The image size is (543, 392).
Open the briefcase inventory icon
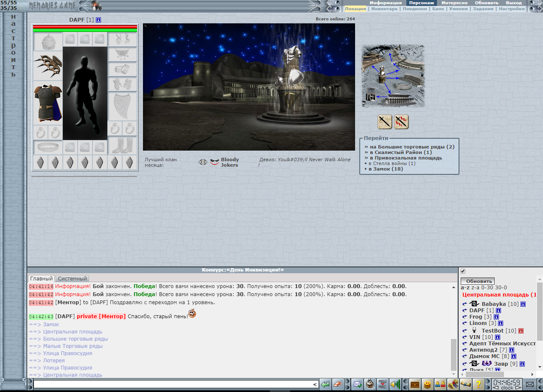point(414,384)
